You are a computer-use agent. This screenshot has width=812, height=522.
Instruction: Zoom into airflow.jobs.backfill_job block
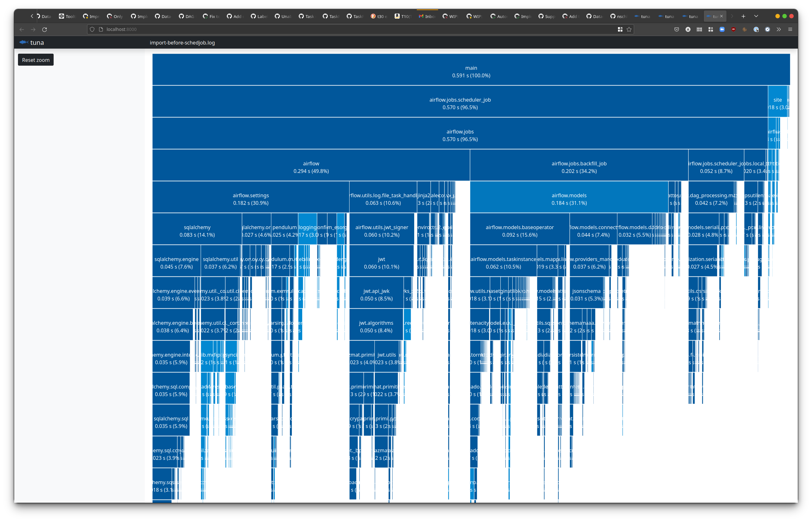coord(579,167)
